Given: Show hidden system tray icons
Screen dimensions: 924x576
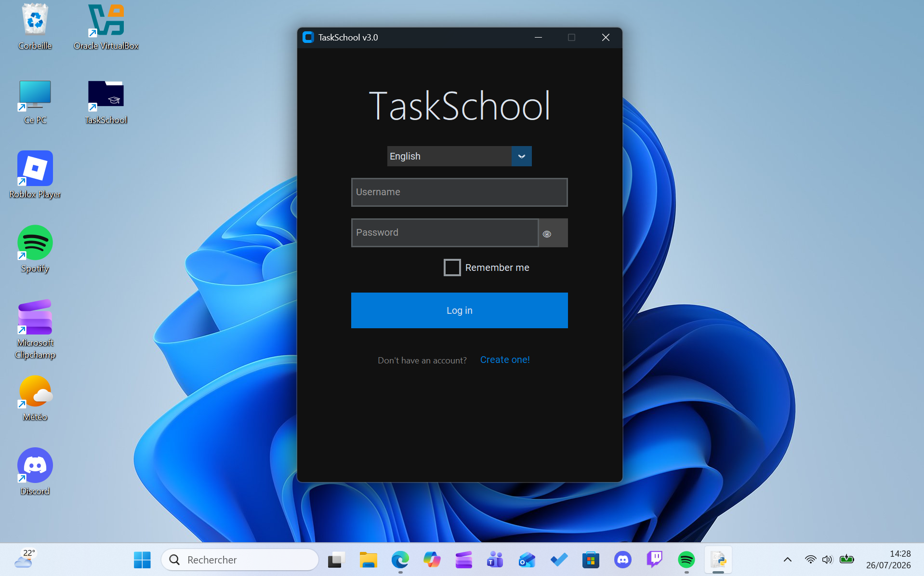Looking at the screenshot, I should coord(787,560).
